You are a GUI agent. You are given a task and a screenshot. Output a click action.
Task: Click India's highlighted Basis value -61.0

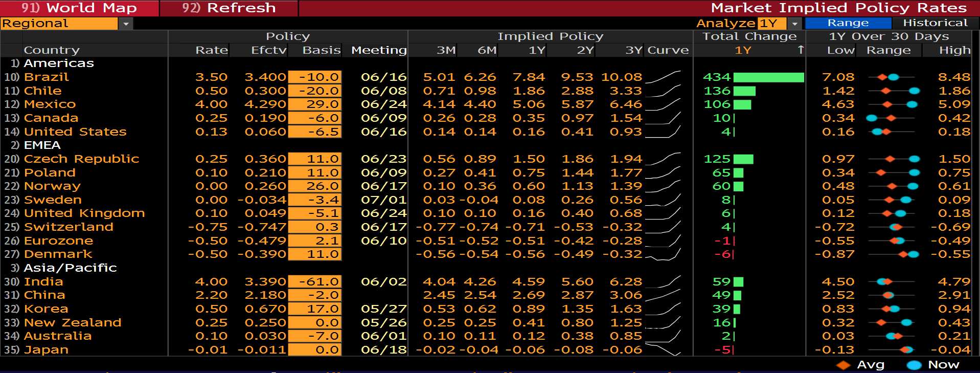[315, 282]
